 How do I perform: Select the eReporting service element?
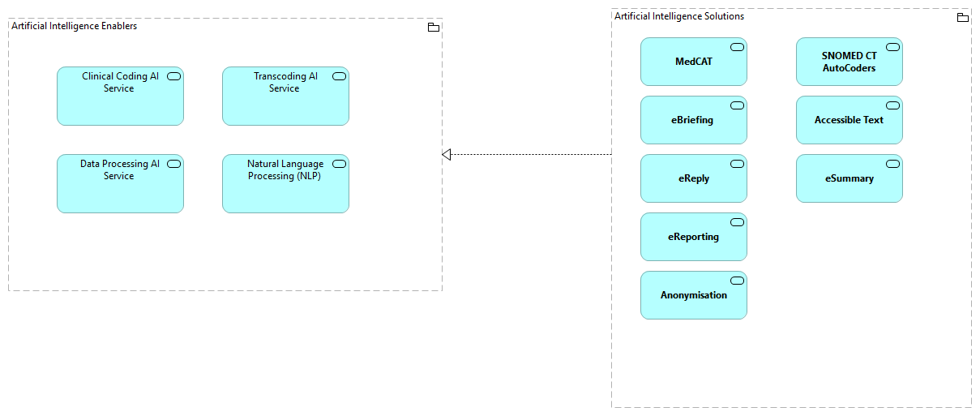pos(694,237)
